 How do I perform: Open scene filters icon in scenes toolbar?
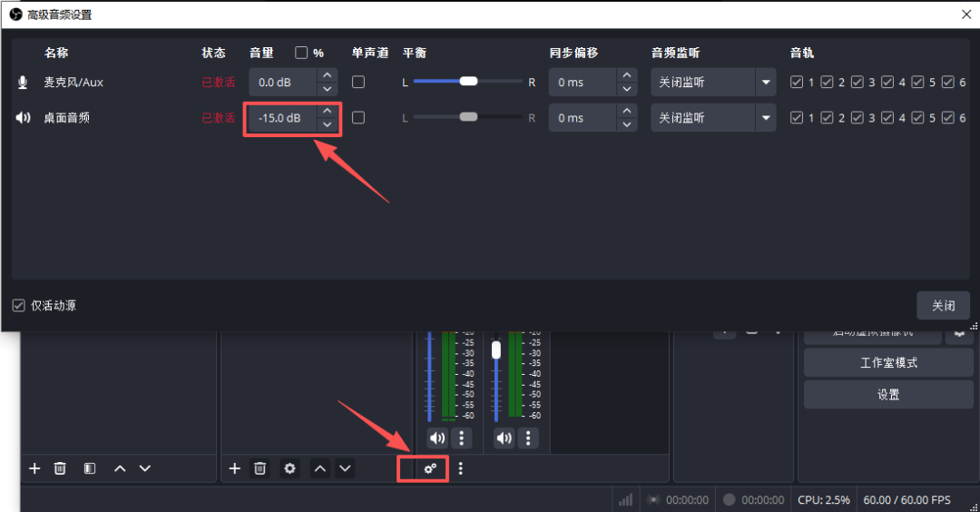click(90, 468)
